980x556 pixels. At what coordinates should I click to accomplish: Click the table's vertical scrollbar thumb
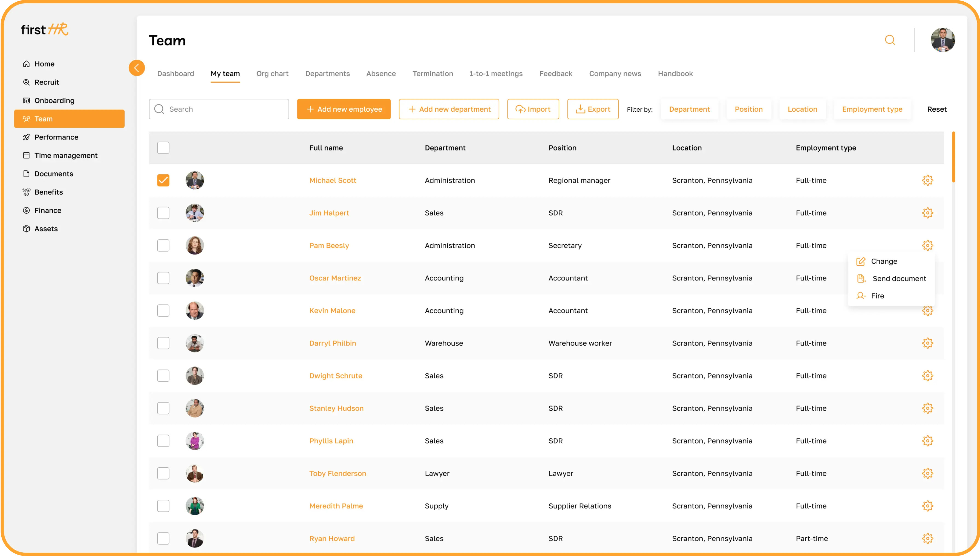click(x=953, y=157)
